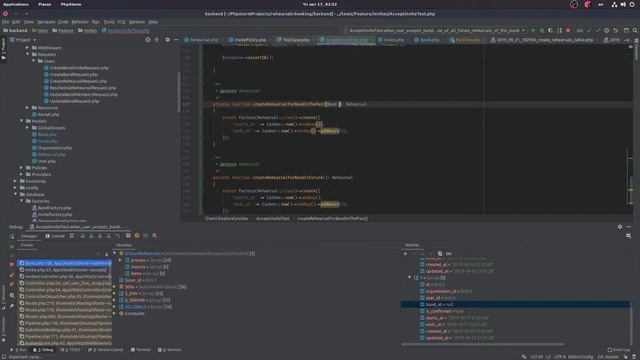Click the Resume Program icon in the debug sidebar

(11, 247)
